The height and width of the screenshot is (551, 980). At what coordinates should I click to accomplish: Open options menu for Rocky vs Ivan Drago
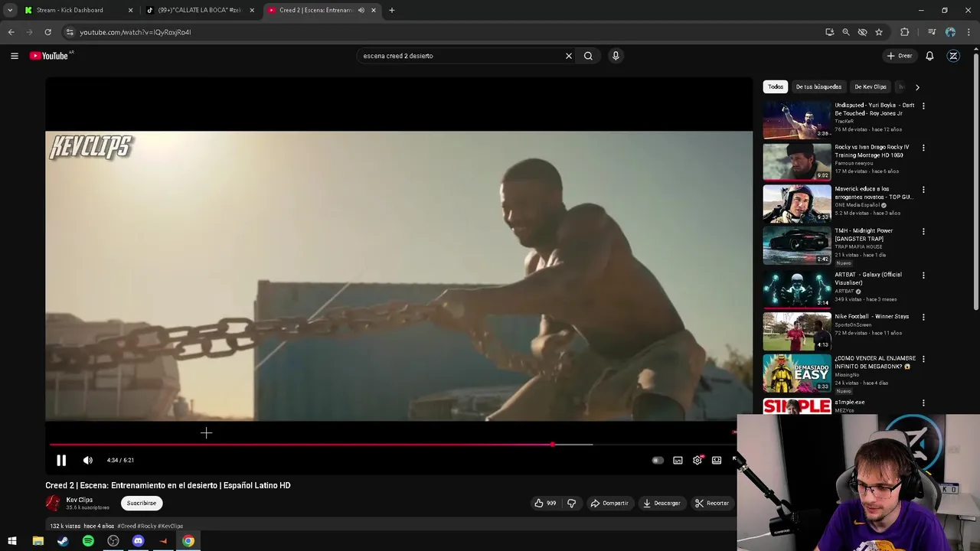pyautogui.click(x=923, y=148)
